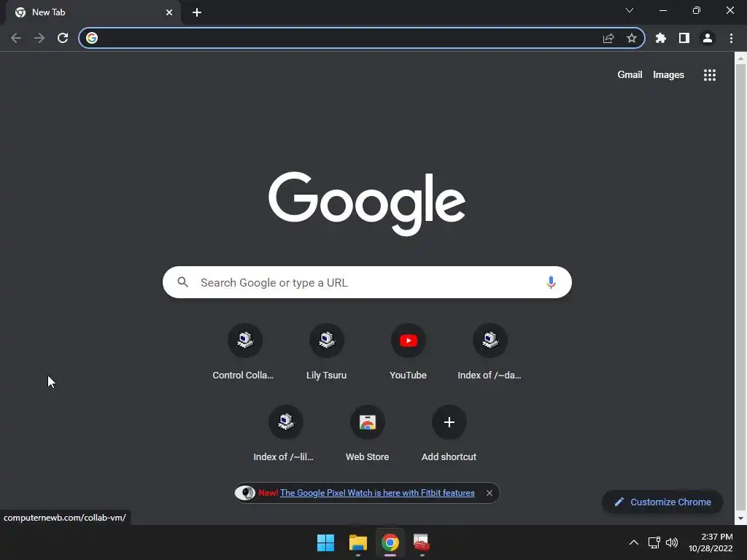
Task: Open the Control Colla... shortcut
Action: 245,351
